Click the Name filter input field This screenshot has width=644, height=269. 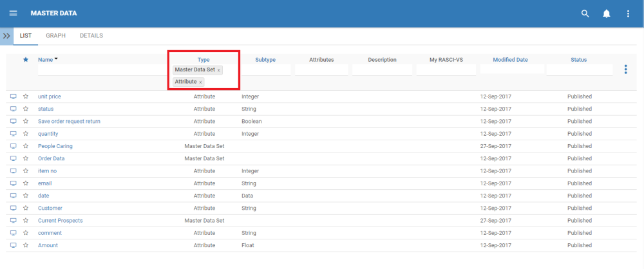tap(102, 70)
